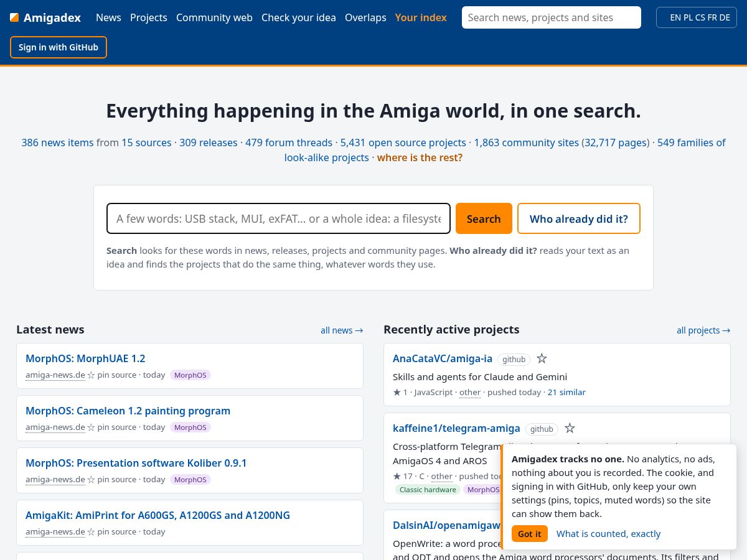
Task: Focus the main idea search field
Action: [278, 218]
